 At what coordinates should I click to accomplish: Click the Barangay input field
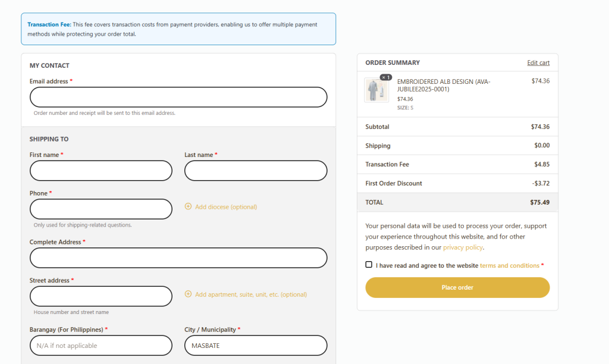coord(101,346)
